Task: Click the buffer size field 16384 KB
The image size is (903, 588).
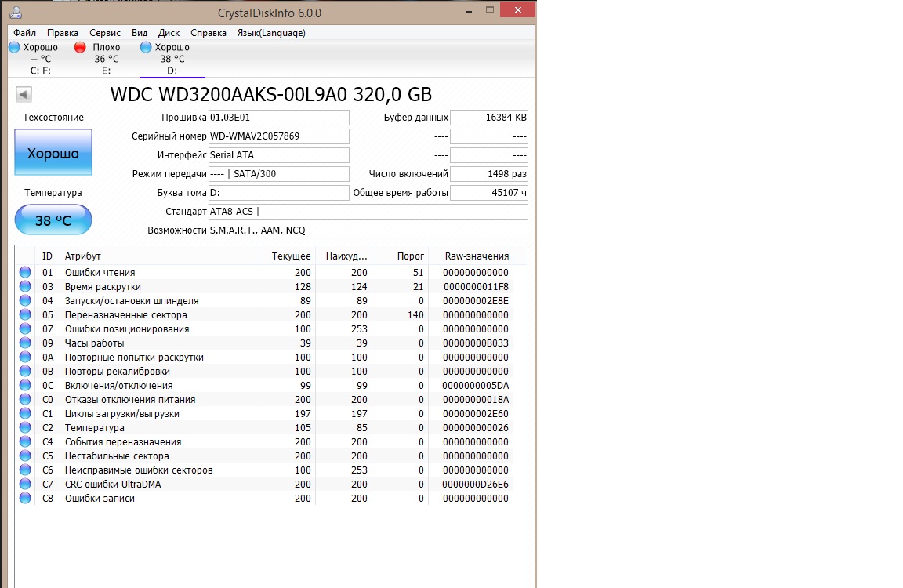Action: coord(489,118)
